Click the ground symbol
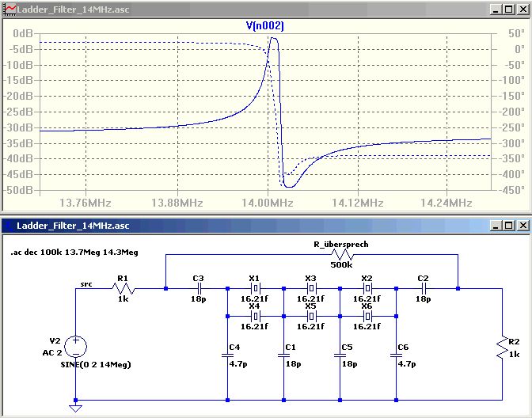 (76, 408)
